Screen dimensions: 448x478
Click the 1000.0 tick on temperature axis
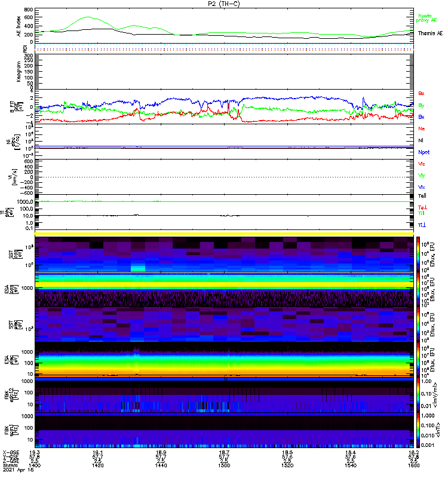coord(25,202)
